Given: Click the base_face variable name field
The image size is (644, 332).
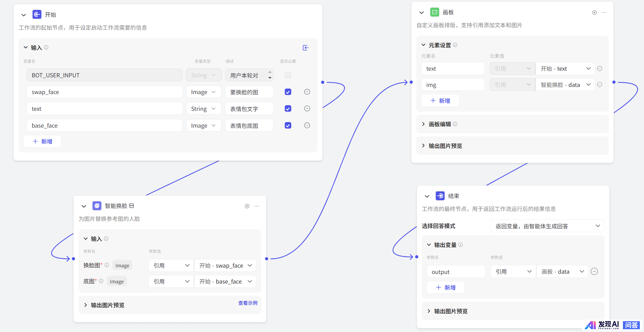Looking at the screenshot, I should pos(104,126).
